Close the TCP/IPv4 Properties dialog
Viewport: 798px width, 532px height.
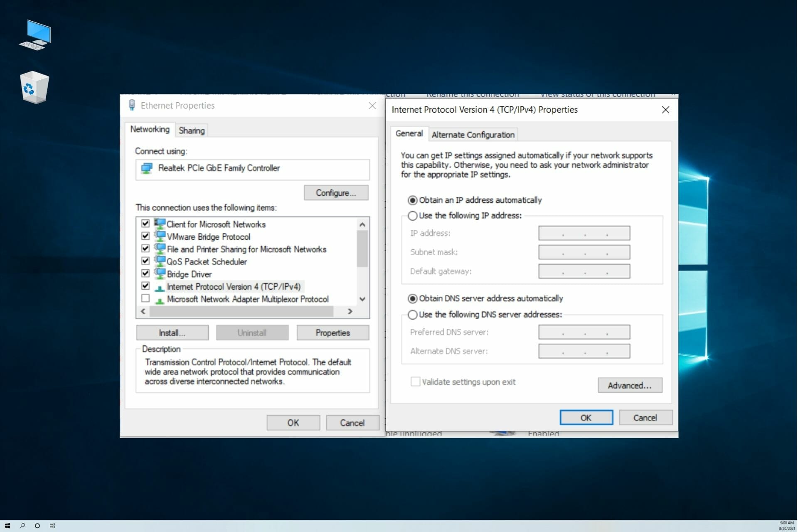tap(665, 110)
